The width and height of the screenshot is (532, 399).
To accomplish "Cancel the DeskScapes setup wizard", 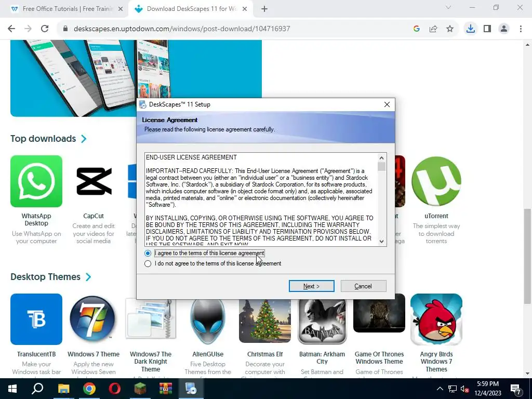I will pyautogui.click(x=363, y=286).
